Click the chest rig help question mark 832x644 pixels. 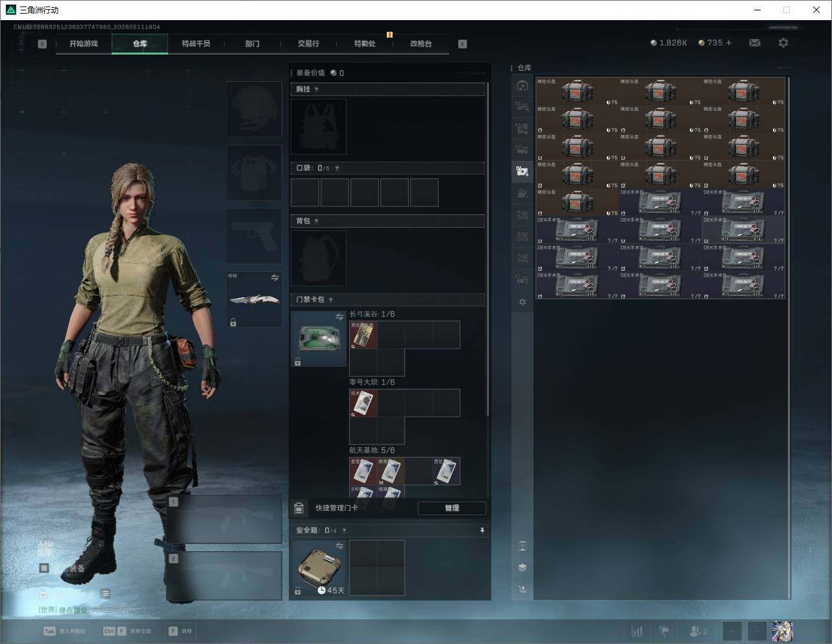(x=317, y=90)
